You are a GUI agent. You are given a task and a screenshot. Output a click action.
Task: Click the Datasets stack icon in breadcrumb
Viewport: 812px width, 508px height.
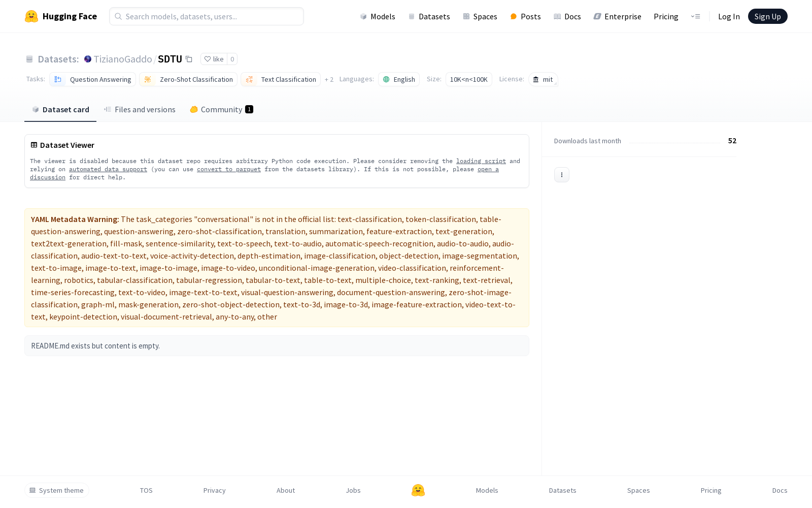click(x=29, y=59)
